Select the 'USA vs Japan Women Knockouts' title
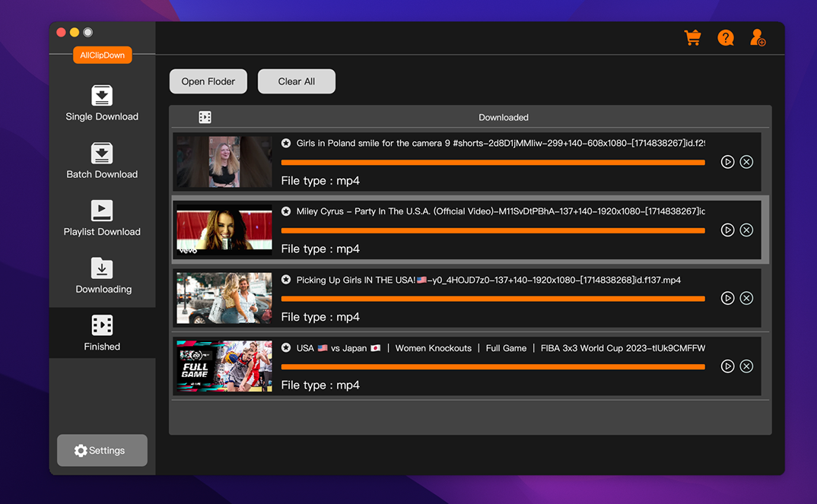 (501, 348)
